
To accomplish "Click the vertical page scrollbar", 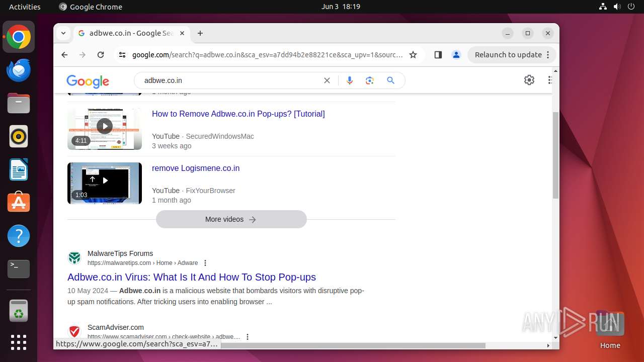I will 555,155.
